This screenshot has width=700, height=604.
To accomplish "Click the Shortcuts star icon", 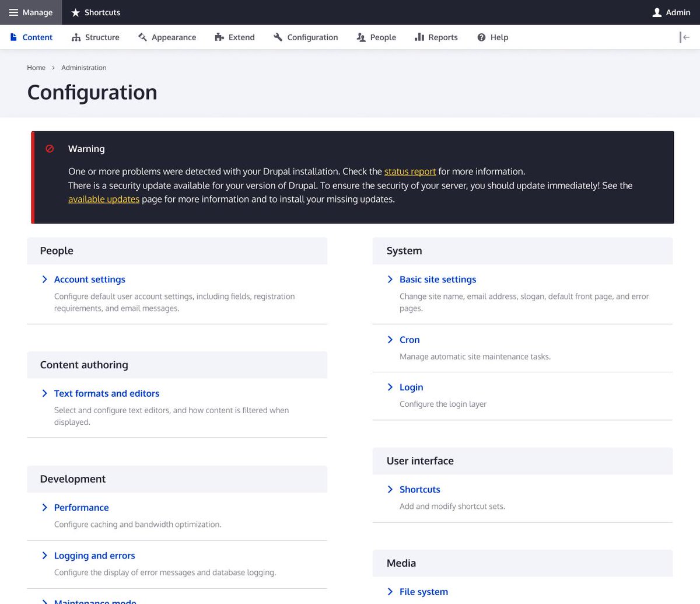I will (75, 12).
